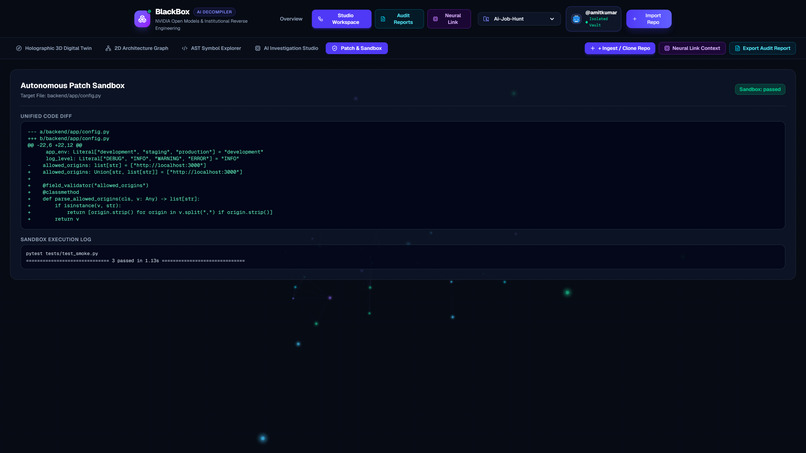The image size is (806, 453).
Task: Click the Autonomous Patch Sandbox heading
Action: 72,85
